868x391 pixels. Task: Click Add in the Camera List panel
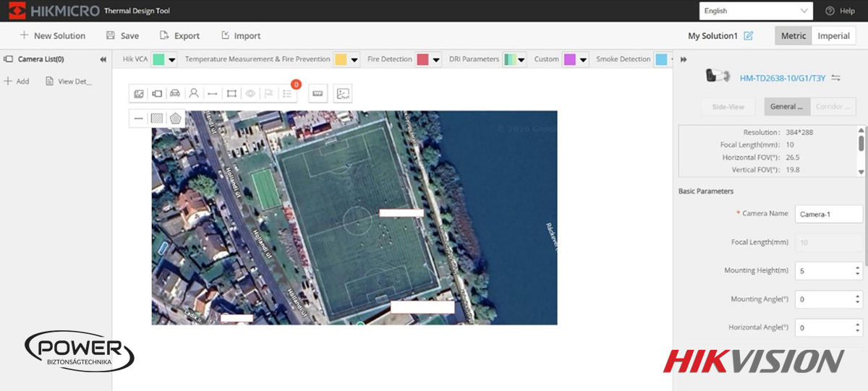click(17, 82)
